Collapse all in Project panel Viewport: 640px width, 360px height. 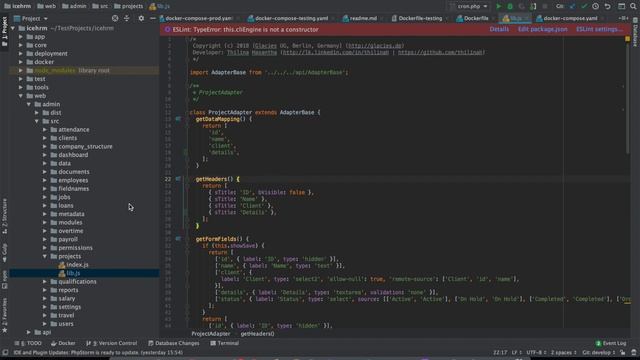pos(127,18)
